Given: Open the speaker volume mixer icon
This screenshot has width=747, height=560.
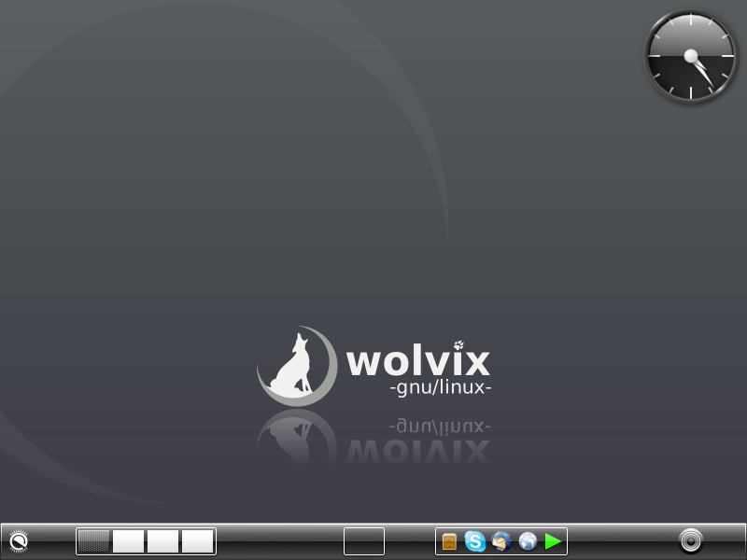Looking at the screenshot, I should pyautogui.click(x=691, y=541).
